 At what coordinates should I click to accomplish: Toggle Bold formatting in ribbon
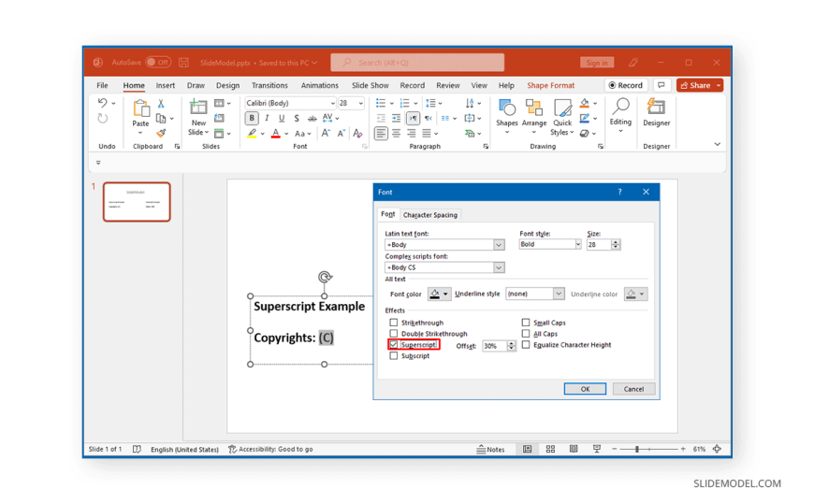pyautogui.click(x=252, y=119)
